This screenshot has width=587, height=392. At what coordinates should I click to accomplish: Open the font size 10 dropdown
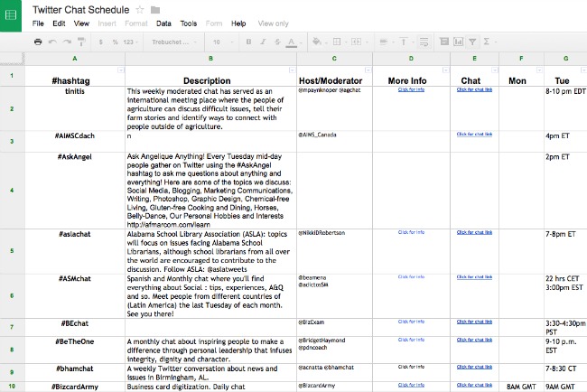pyautogui.click(x=223, y=42)
